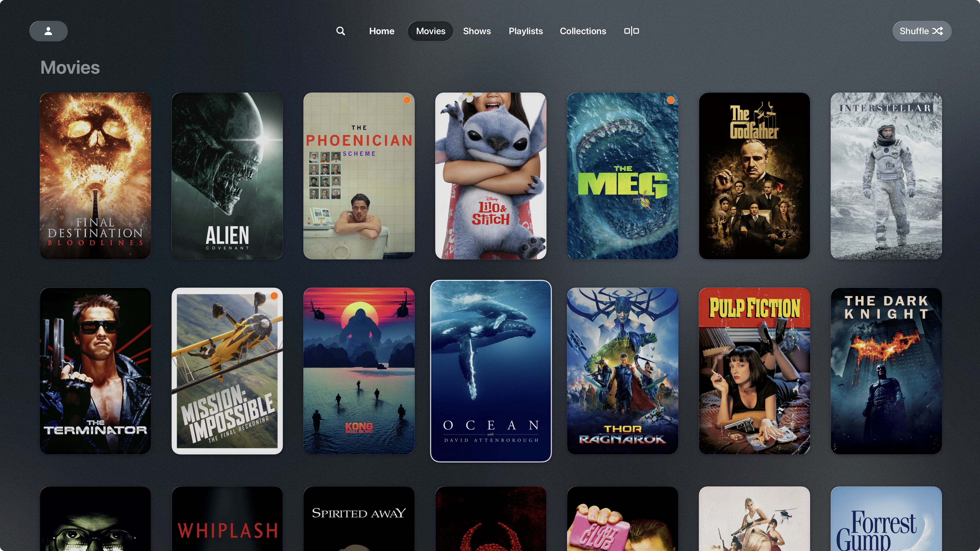
Task: Open the Playlists tab
Action: pos(525,31)
